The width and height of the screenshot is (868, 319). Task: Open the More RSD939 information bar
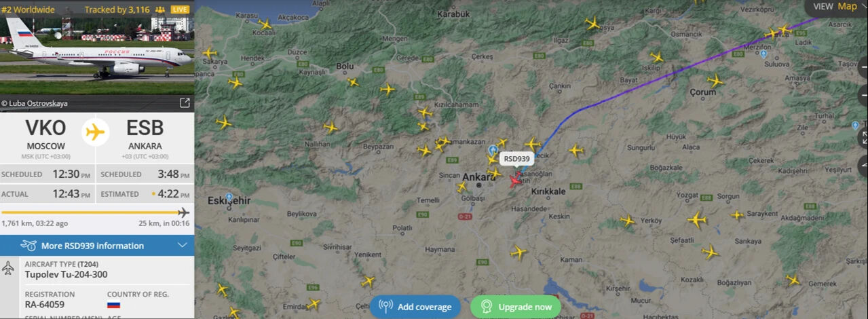click(97, 245)
